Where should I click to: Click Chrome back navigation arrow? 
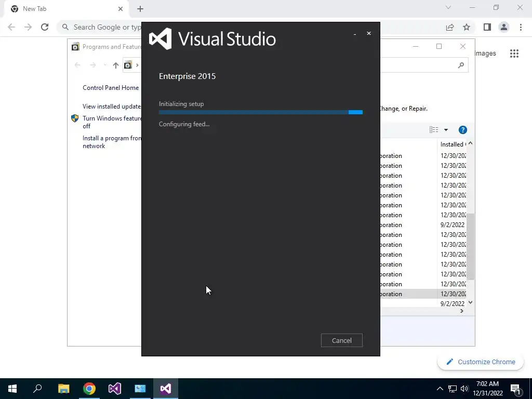[11, 27]
